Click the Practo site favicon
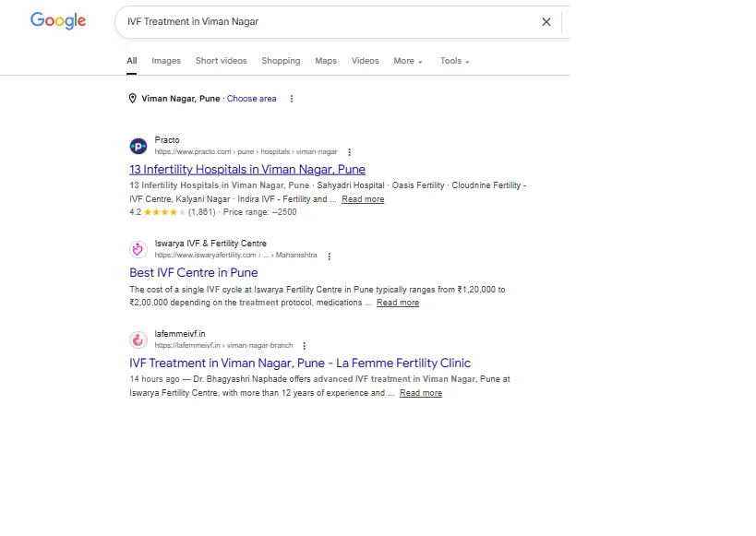Image resolution: width=756 pixels, height=536 pixels. [138, 146]
